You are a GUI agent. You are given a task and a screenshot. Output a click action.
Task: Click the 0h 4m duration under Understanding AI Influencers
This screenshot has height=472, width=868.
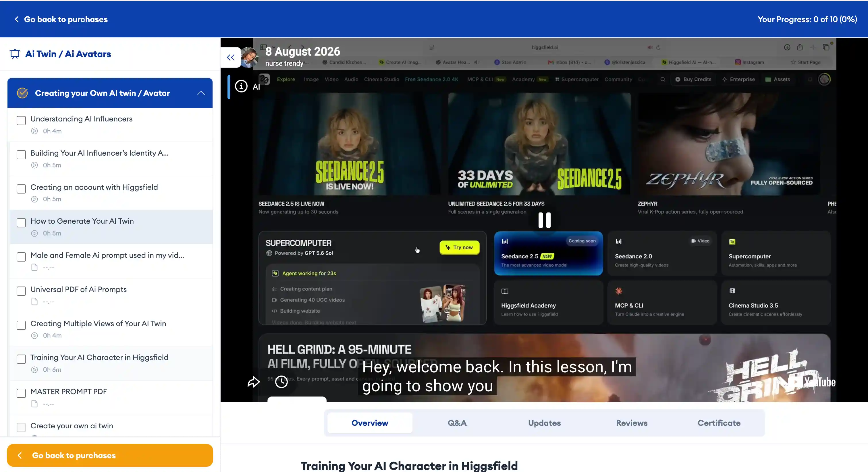point(52,131)
